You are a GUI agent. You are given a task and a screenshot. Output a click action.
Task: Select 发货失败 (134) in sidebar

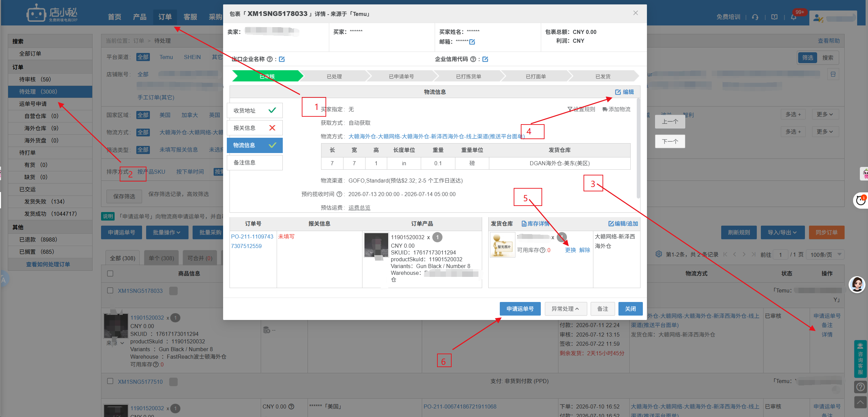50,202
